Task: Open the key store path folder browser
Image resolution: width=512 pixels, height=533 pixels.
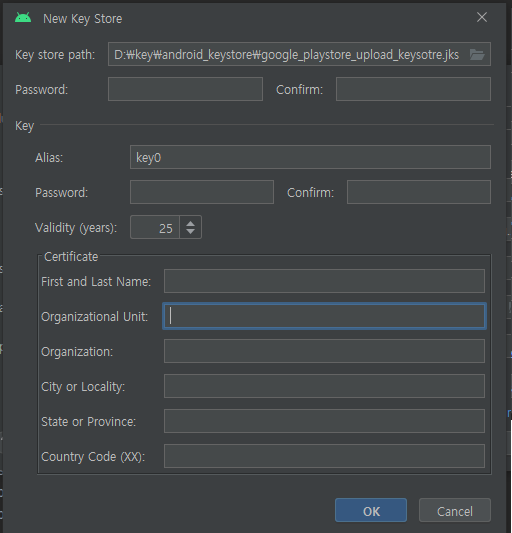Action: pos(477,54)
